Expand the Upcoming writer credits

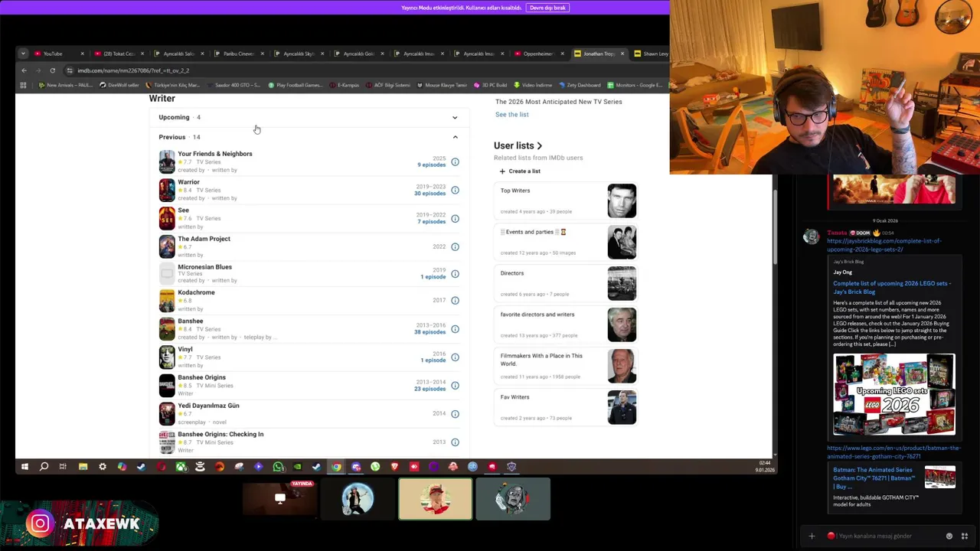point(309,117)
